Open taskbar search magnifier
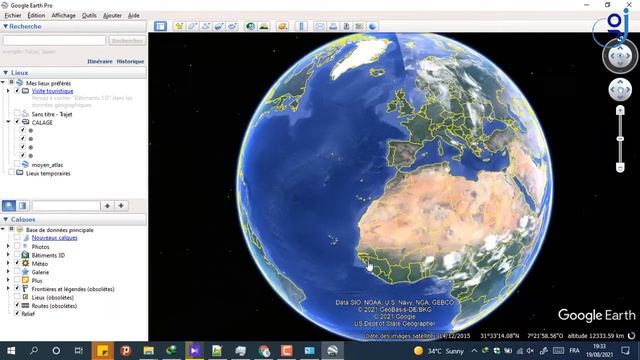The width and height of the screenshot is (640, 360). (34, 351)
